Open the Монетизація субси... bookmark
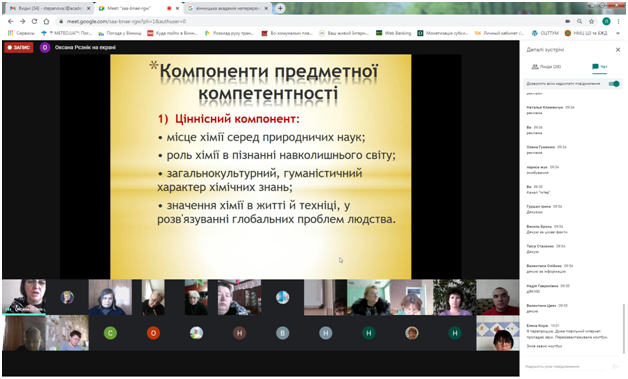Viewport: 628px width, 379px height. pyautogui.click(x=443, y=33)
